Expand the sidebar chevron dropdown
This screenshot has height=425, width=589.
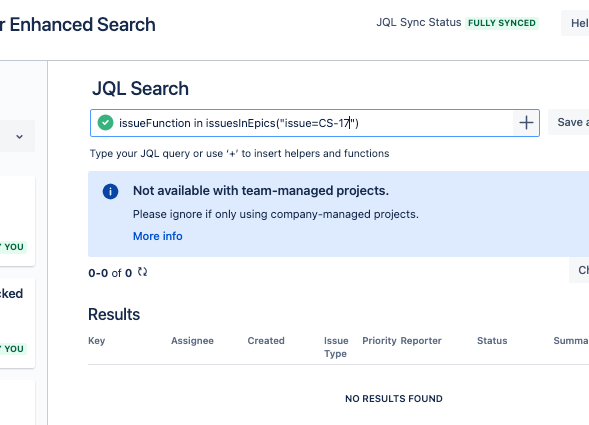[x=20, y=136]
